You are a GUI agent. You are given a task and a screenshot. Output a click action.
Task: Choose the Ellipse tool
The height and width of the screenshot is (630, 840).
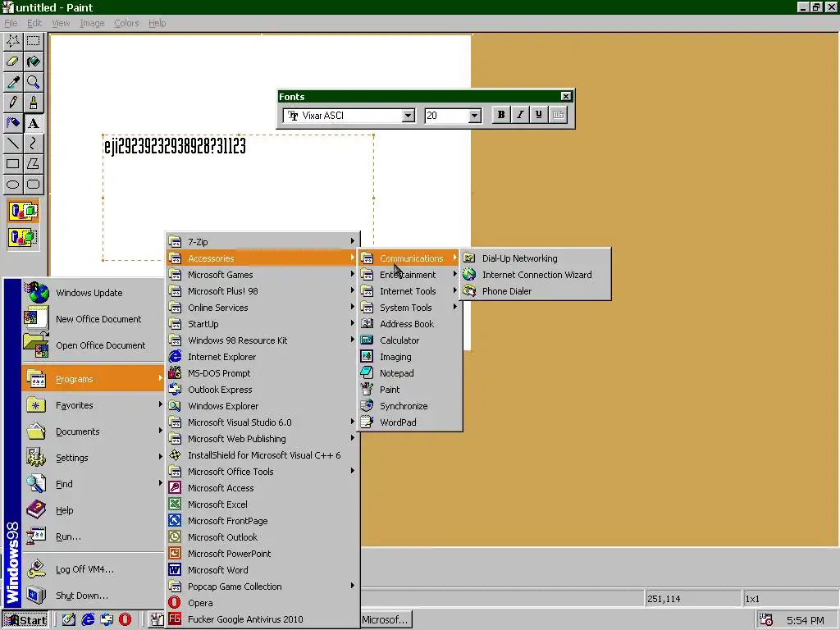pyautogui.click(x=13, y=185)
